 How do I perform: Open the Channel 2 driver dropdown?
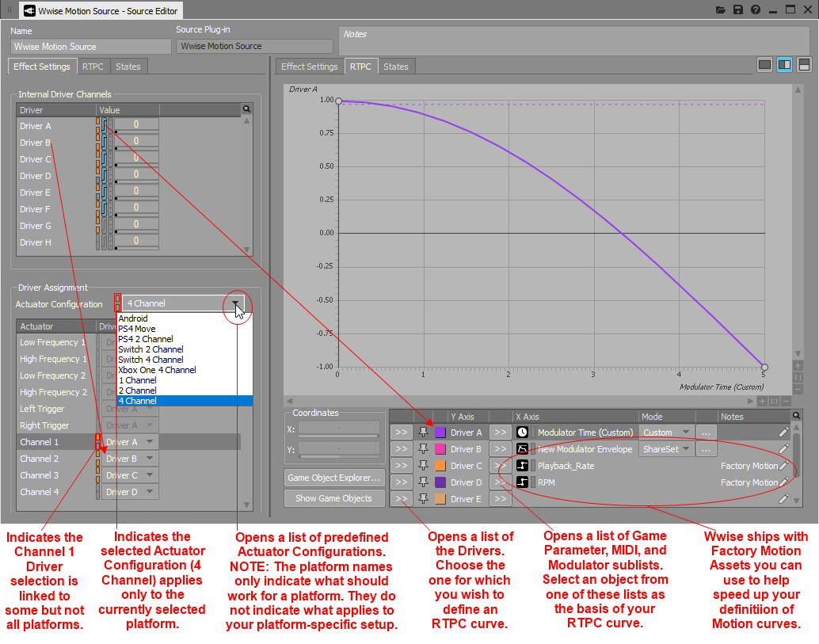150,459
